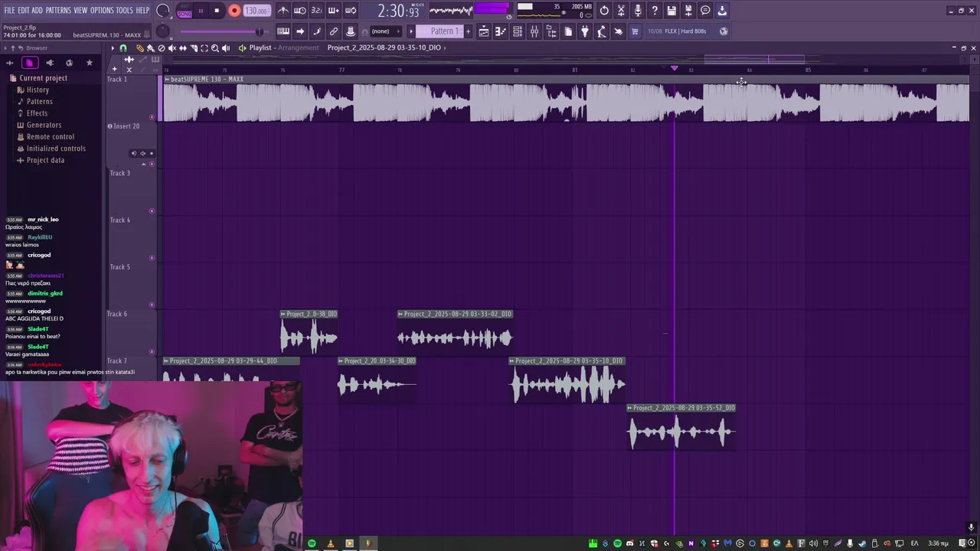Viewport: 980px width, 551px height.
Task: Open the tempo tapper icon
Action: 602,31
